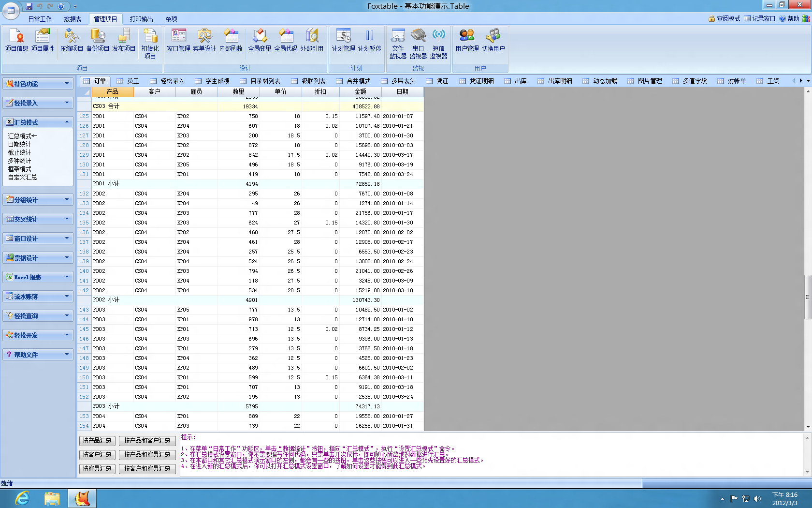The width and height of the screenshot is (812, 508).
Task: Click 压缩项目 compress project icon
Action: tap(72, 40)
